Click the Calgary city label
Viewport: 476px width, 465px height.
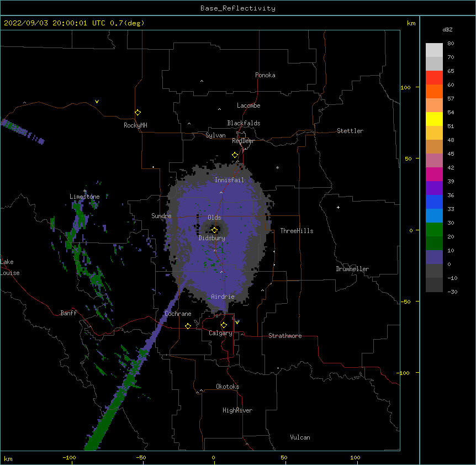point(220,333)
